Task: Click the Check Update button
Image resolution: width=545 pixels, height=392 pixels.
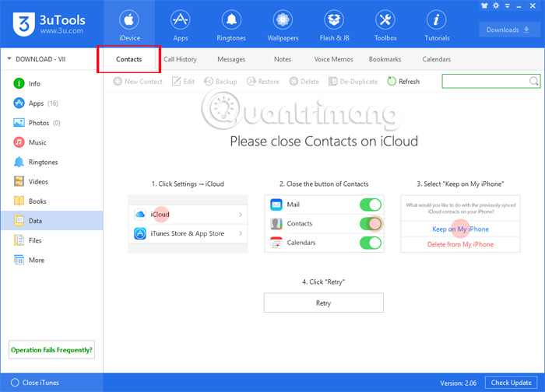Action: point(511,383)
